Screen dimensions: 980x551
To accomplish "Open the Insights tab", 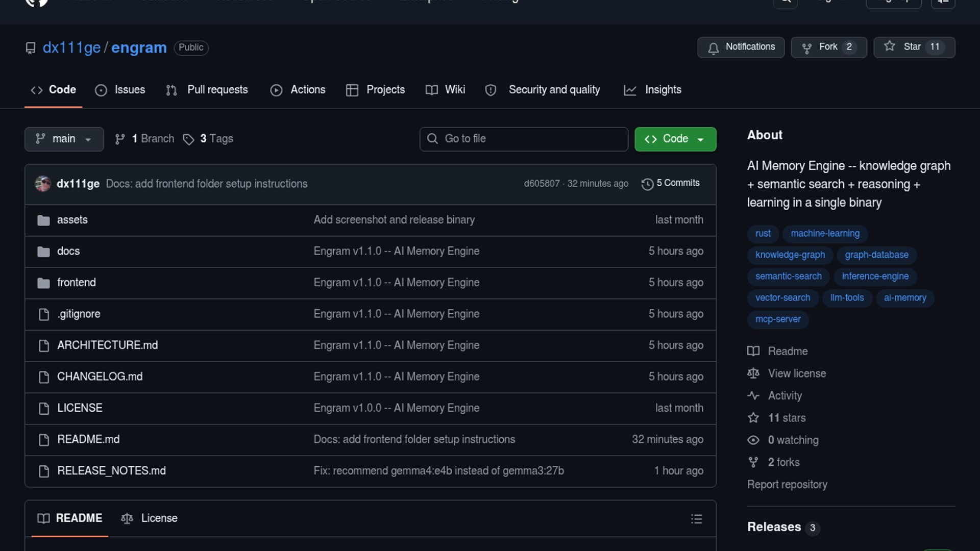I will click(653, 90).
